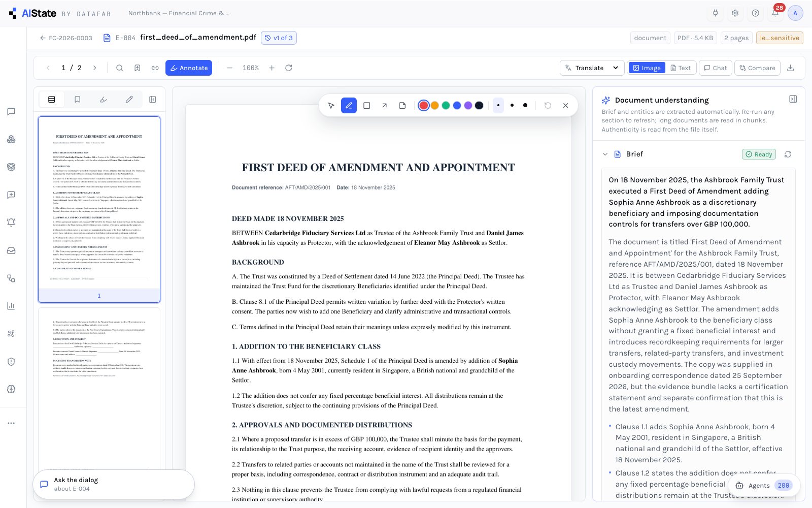Switch to Text view mode

[680, 68]
